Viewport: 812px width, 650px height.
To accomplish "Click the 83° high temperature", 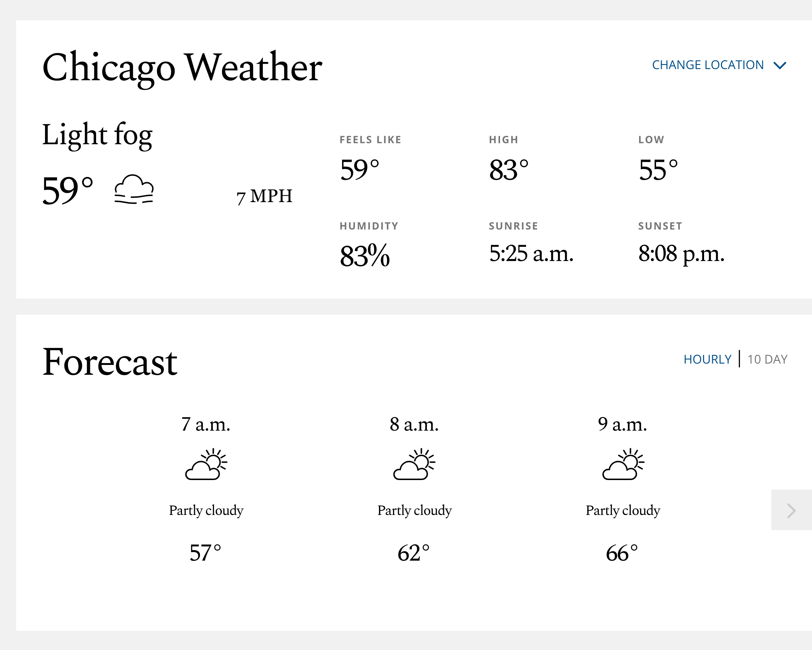I will tap(509, 170).
